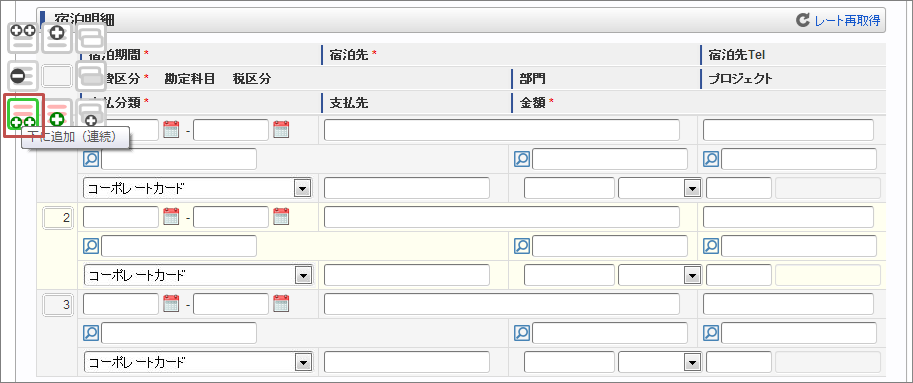Click the プロジェクト input field in row 3

tap(799, 333)
